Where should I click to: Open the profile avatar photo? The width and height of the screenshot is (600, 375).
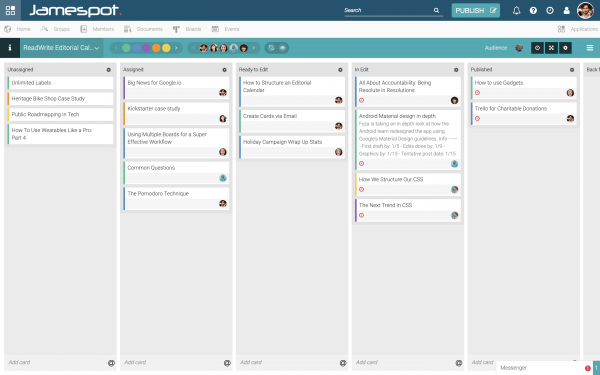point(585,10)
